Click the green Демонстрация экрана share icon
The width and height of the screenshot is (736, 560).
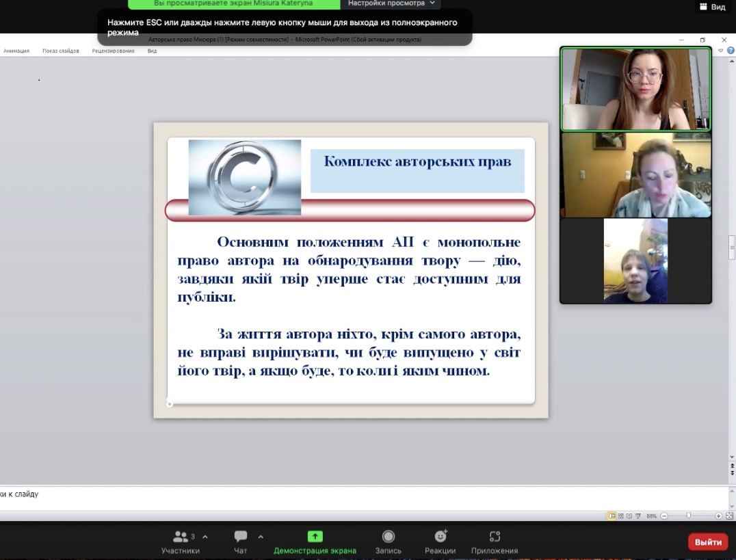tap(315, 537)
